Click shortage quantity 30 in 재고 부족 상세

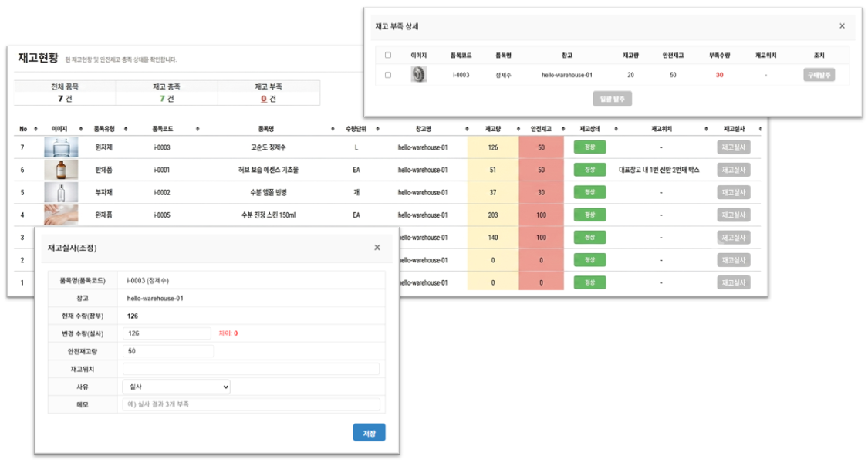point(719,75)
